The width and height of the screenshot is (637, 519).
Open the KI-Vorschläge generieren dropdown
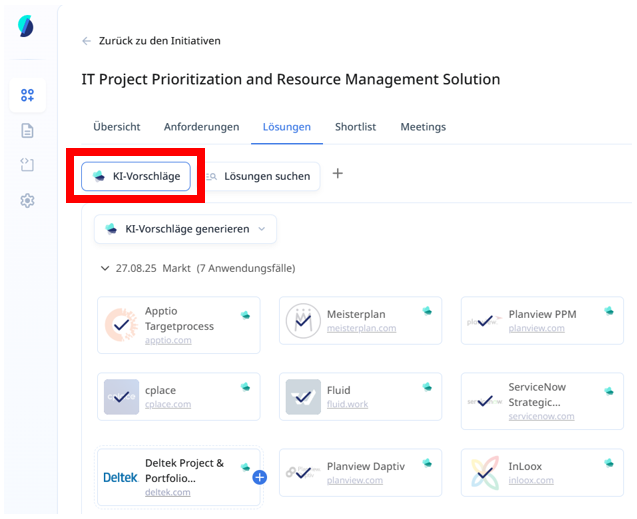(x=185, y=229)
